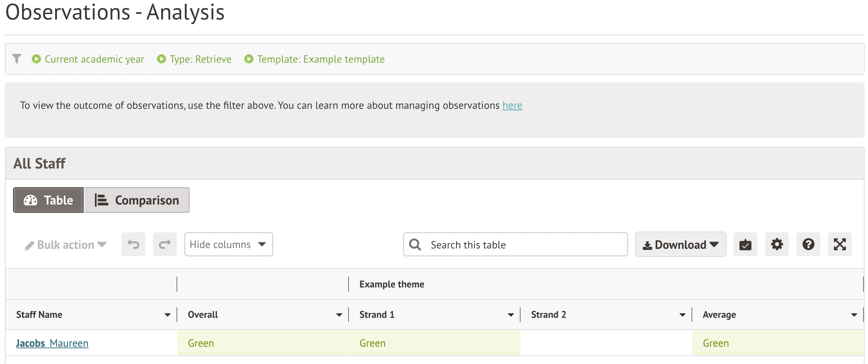The image size is (868, 364).
Task: Click the search magnifier icon
Action: [415, 245]
